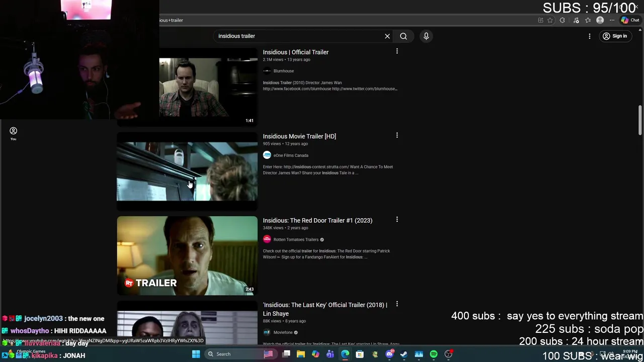Open 'Insidious: The Red Door Trailer #1 (2023)' title
This screenshot has height=362, width=644.
click(317, 220)
